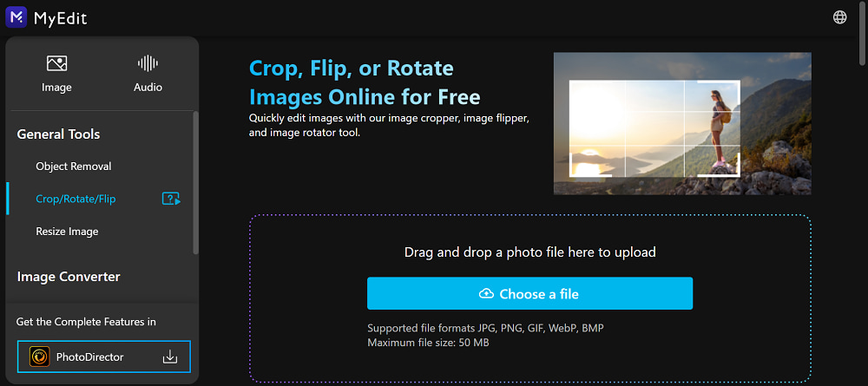Click the mountain sunset preview image
This screenshot has height=386, width=868.
[x=681, y=123]
